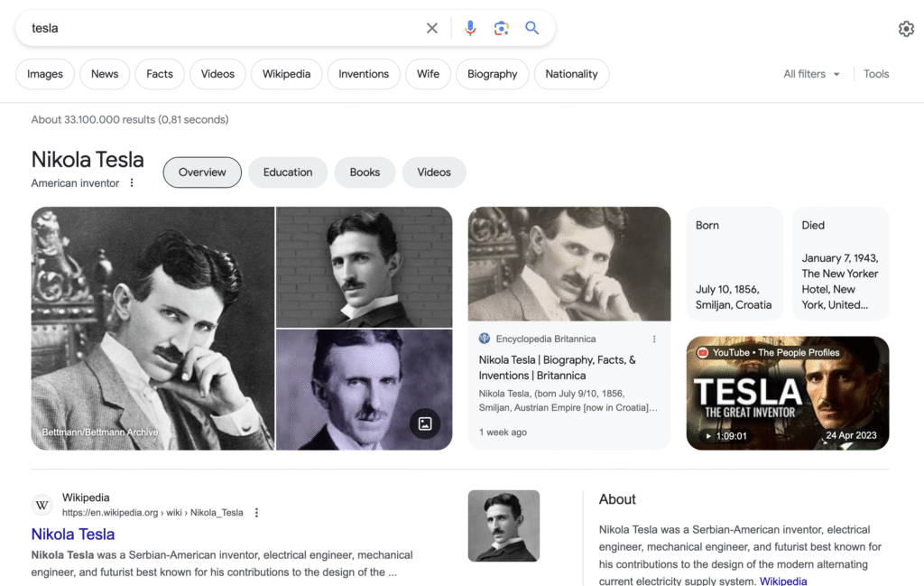Click the Wikipedia W favicon
This screenshot has height=586, width=924.
(42, 506)
